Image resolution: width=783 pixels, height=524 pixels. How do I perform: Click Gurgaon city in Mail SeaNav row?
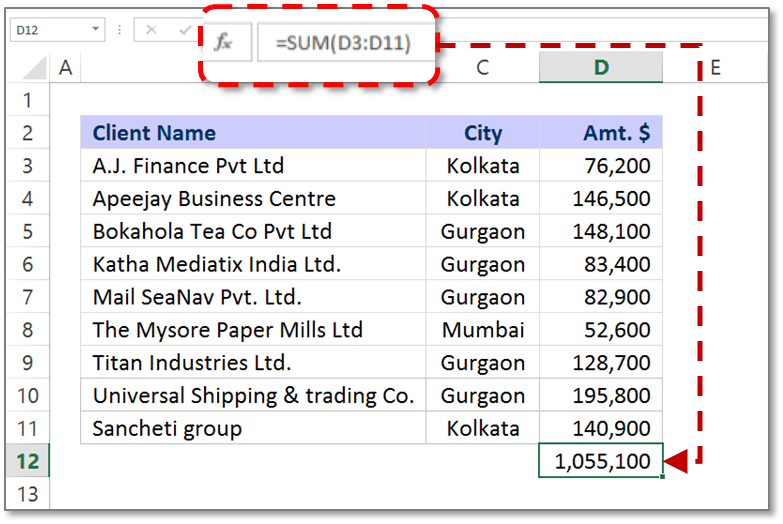[483, 297]
